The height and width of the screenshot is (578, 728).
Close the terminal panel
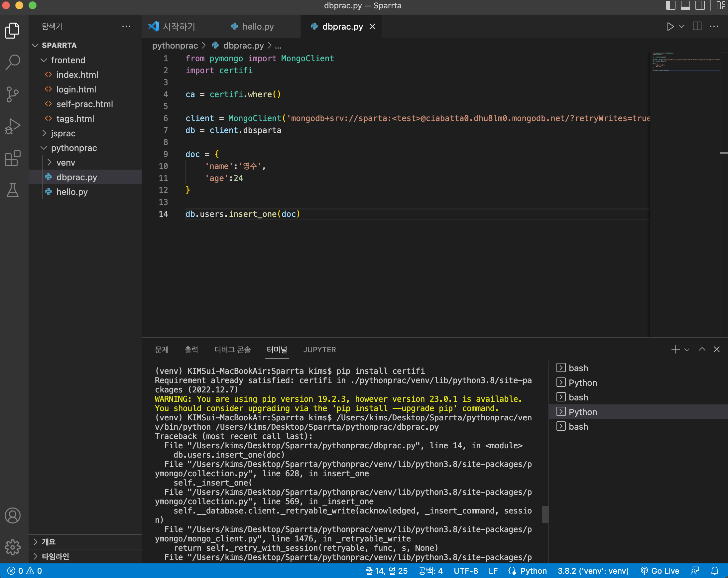pyautogui.click(x=716, y=349)
